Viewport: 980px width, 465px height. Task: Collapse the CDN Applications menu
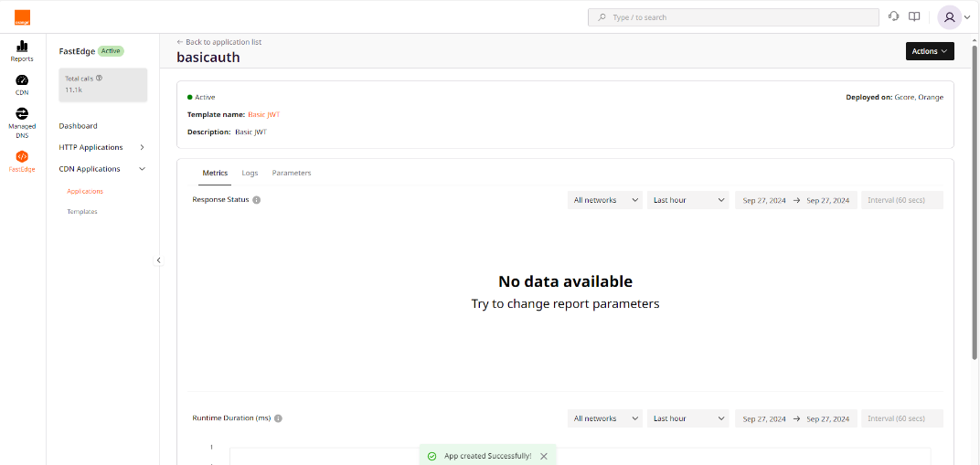coord(142,169)
